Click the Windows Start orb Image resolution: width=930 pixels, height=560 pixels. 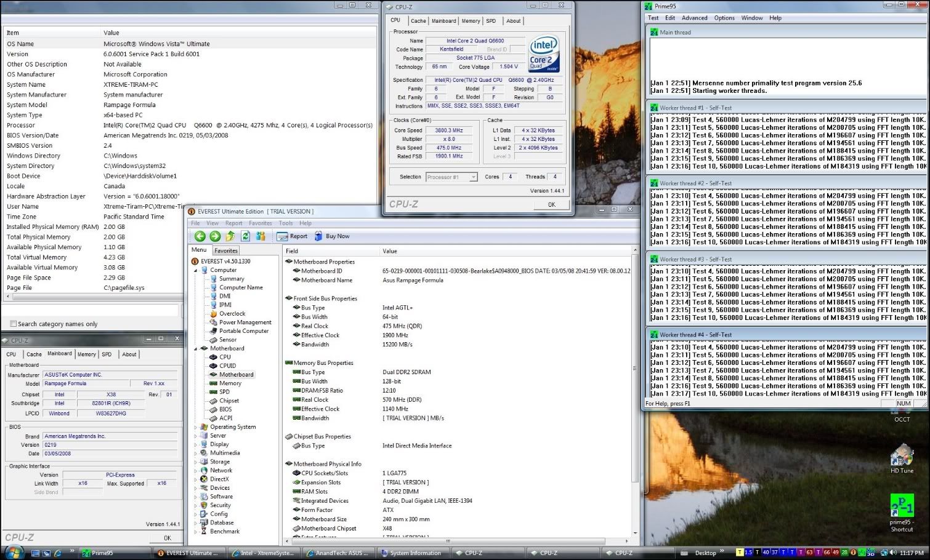pos(14,551)
